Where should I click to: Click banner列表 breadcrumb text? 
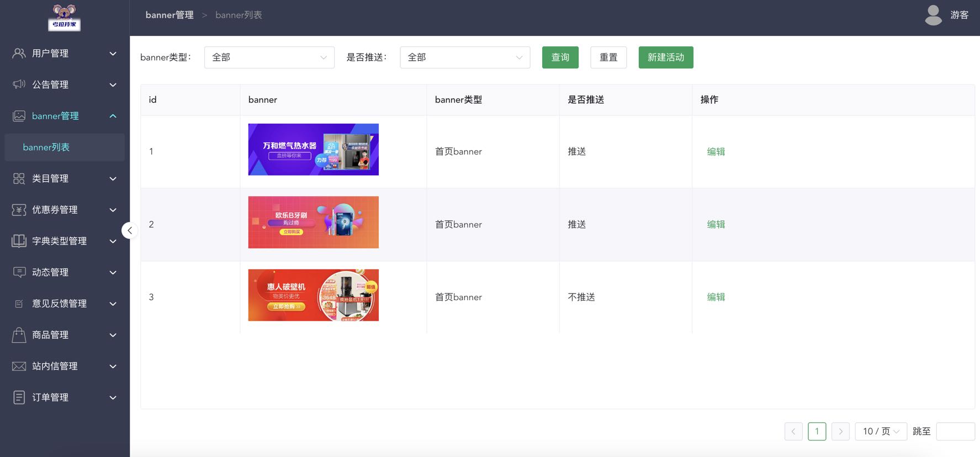click(x=239, y=15)
